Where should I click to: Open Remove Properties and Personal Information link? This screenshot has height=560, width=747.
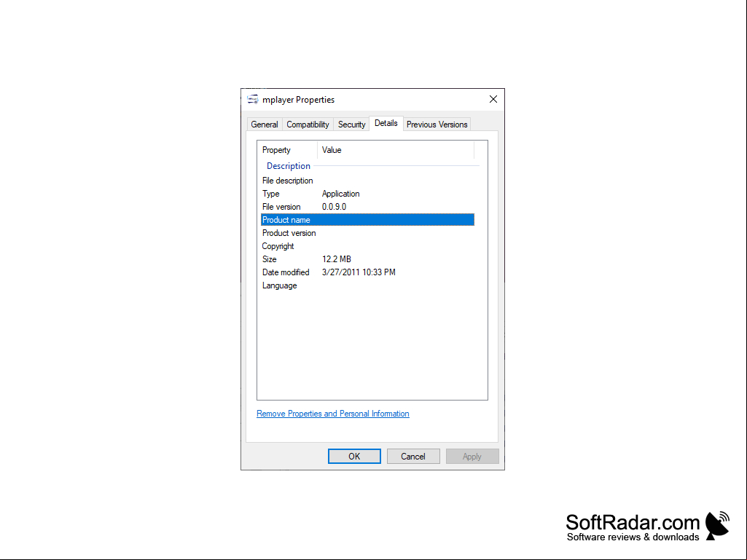332,414
